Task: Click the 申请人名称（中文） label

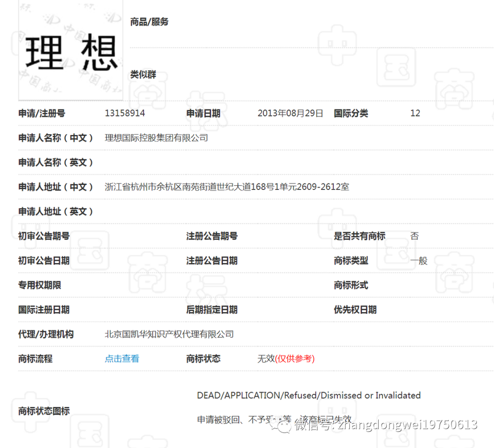Action: tap(55, 138)
